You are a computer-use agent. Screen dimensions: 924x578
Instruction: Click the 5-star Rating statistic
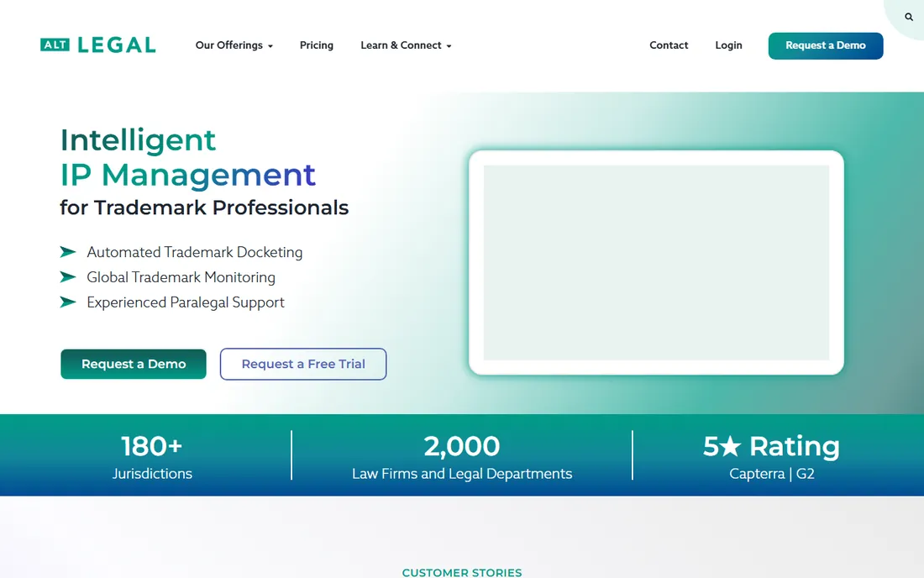(771, 446)
